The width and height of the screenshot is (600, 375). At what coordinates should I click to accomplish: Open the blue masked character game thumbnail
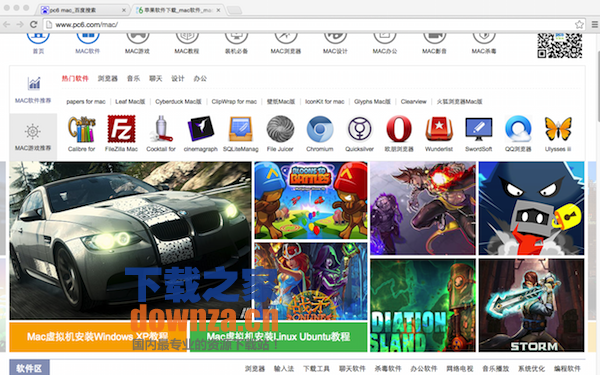(x=532, y=208)
